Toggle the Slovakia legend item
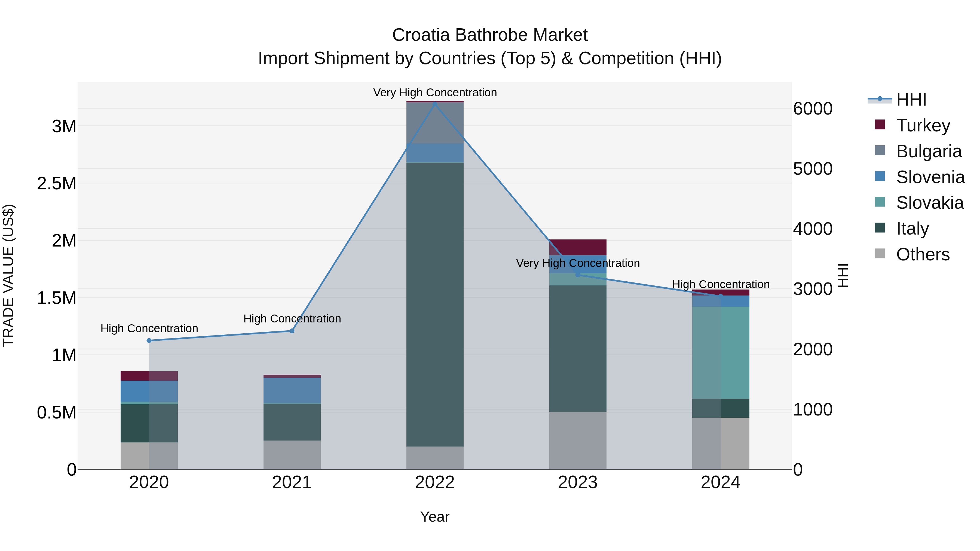Image resolution: width=980 pixels, height=551 pixels. 919,203
